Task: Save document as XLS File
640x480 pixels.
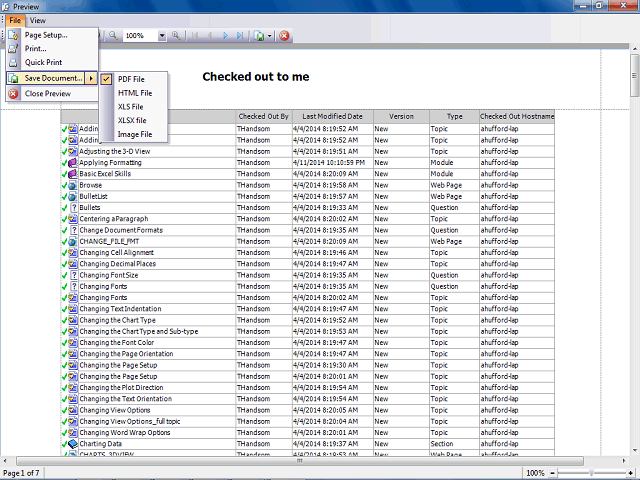Action: (130, 107)
